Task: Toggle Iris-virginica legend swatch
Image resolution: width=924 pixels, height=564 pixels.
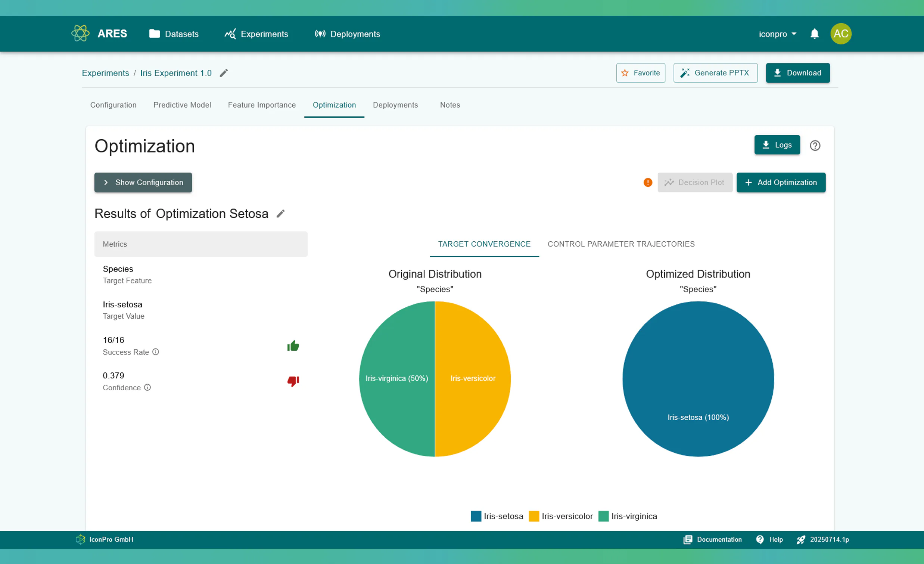Action: (x=603, y=516)
